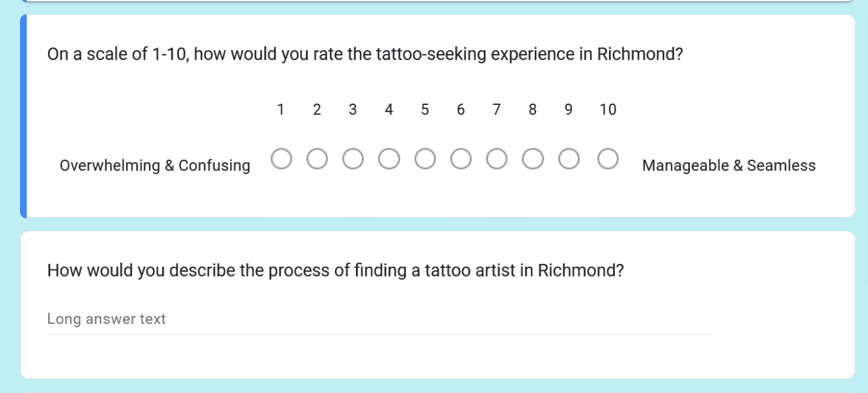Viewport: 868px width, 393px height.
Task: Click the number 1 scale label
Action: click(x=281, y=110)
